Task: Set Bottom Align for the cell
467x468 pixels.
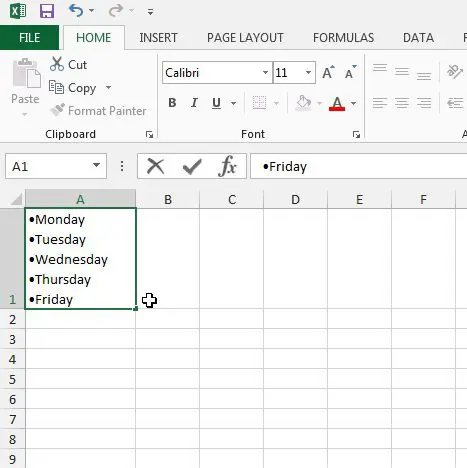Action: tap(424, 76)
